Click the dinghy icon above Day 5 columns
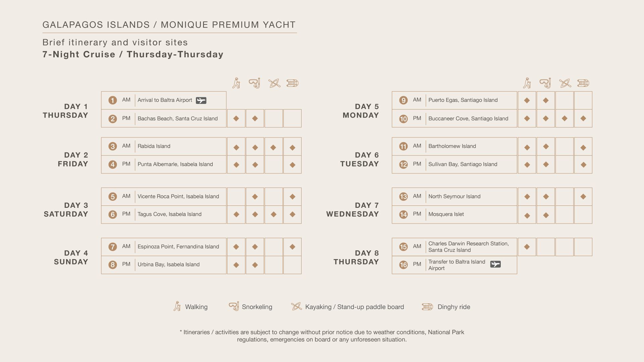The width and height of the screenshot is (644, 362). point(583,83)
